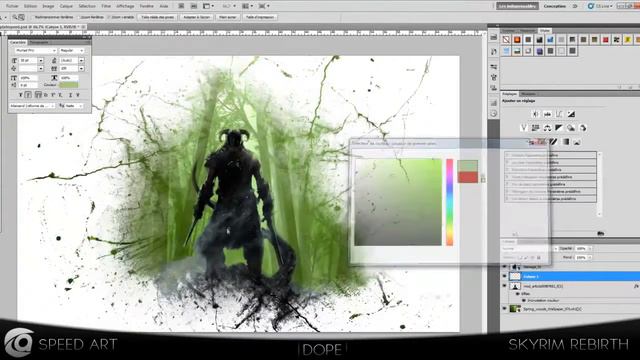Add a Color Balance adjustment layer
The width and height of the screenshot is (640, 360).
tap(547, 128)
